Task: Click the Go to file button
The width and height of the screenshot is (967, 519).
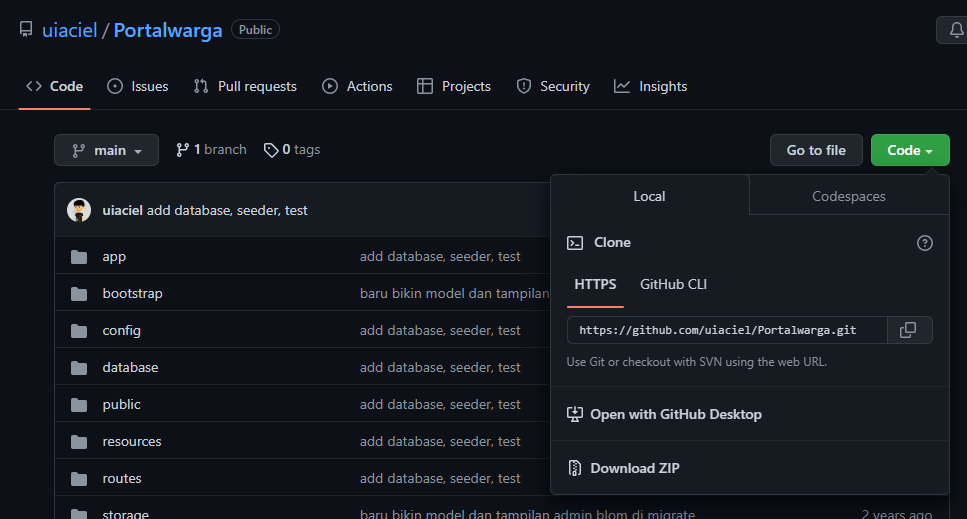Action: point(816,150)
